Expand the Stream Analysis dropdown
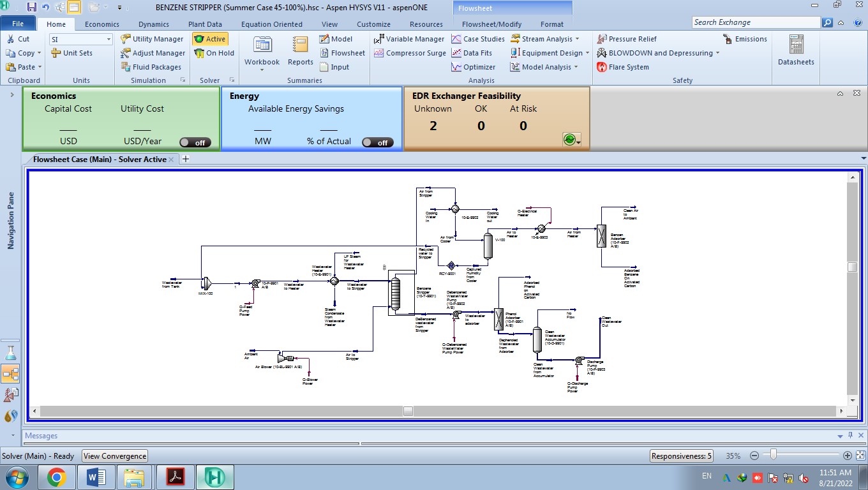 point(577,39)
